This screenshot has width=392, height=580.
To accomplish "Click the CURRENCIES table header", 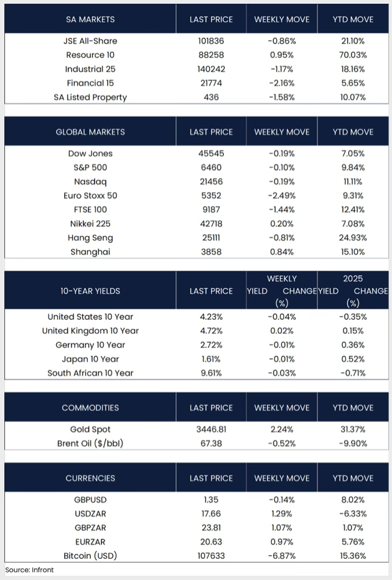I will [x=90, y=478].
